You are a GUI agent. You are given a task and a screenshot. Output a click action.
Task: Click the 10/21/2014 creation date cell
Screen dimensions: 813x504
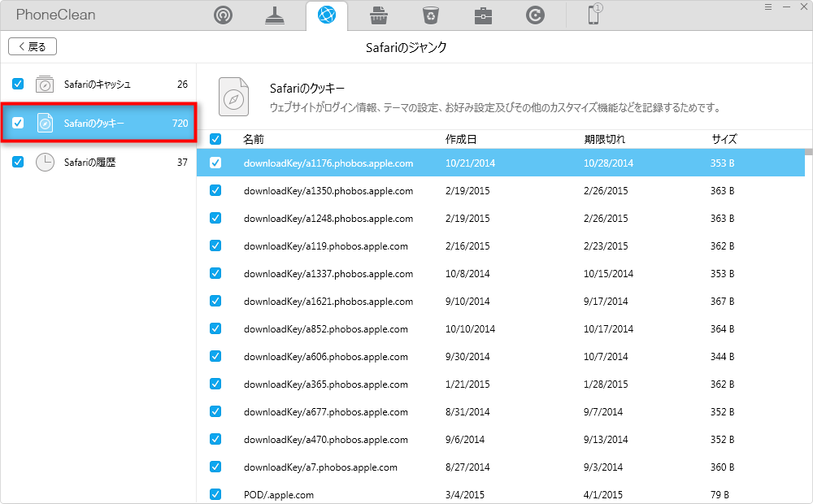pyautogui.click(x=470, y=163)
